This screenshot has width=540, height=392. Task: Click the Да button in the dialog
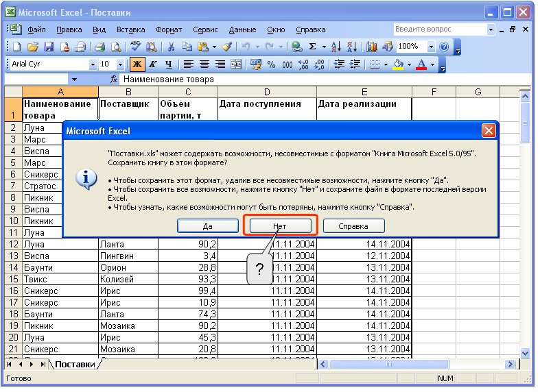pyautogui.click(x=208, y=226)
